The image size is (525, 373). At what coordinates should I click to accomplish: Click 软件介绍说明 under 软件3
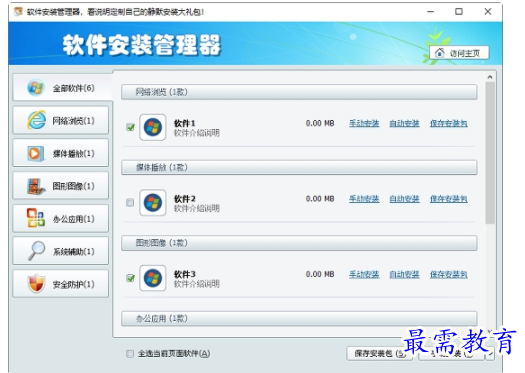[x=197, y=284]
